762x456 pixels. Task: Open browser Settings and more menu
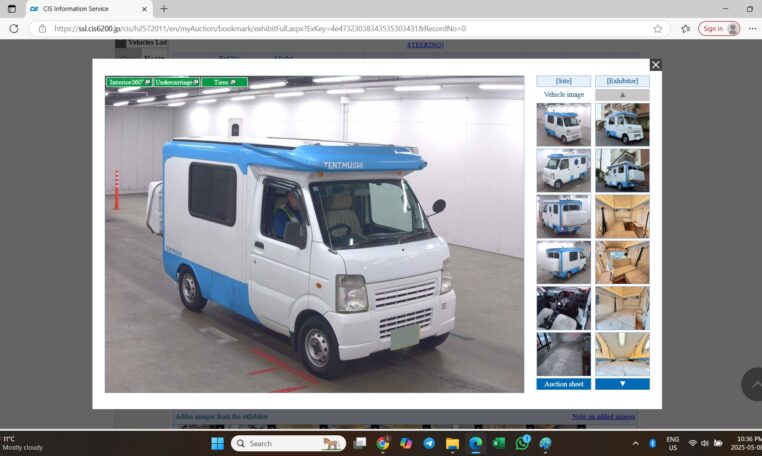tap(752, 29)
